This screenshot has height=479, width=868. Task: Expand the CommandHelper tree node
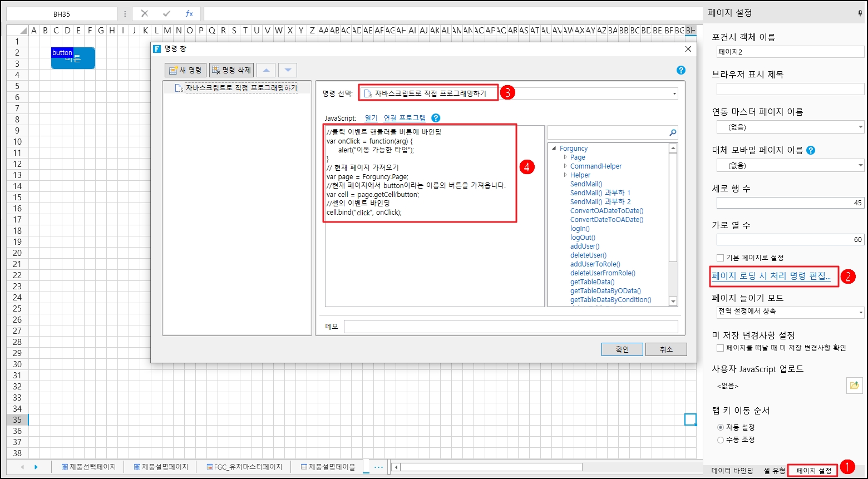coord(565,166)
